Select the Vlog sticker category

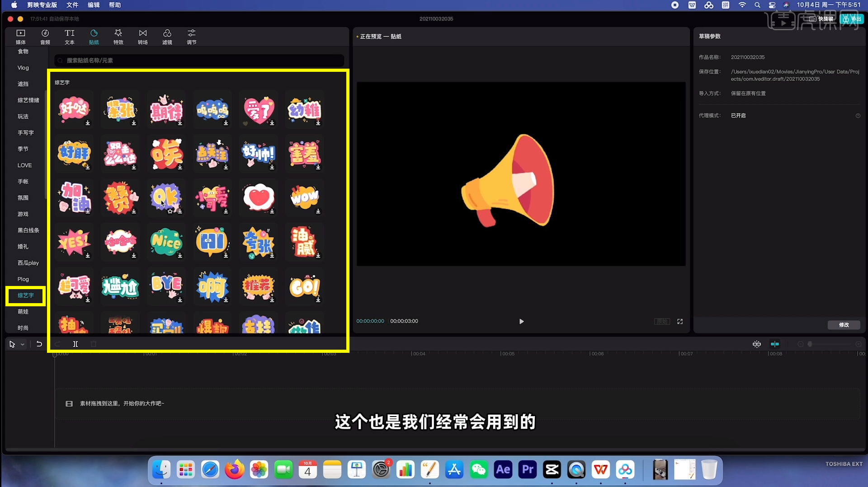23,68
